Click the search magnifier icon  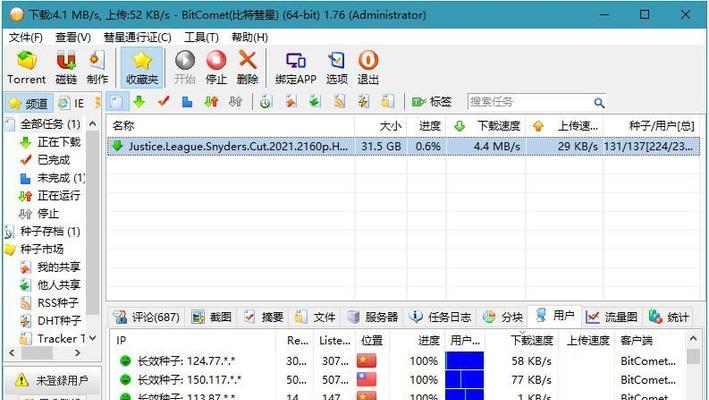tap(599, 103)
